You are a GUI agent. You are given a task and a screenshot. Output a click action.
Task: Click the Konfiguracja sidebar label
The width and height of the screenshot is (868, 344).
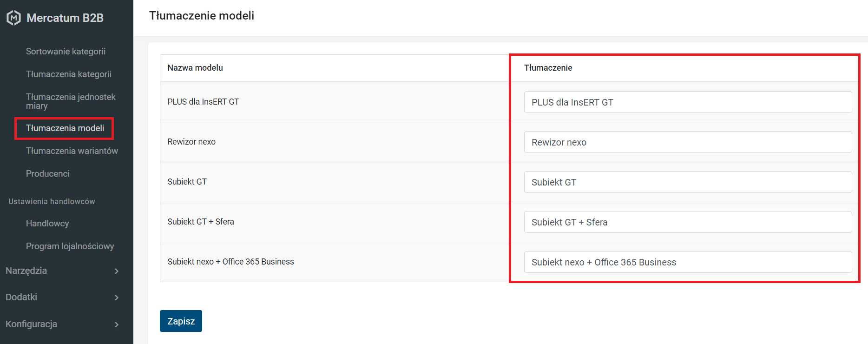[x=31, y=324]
